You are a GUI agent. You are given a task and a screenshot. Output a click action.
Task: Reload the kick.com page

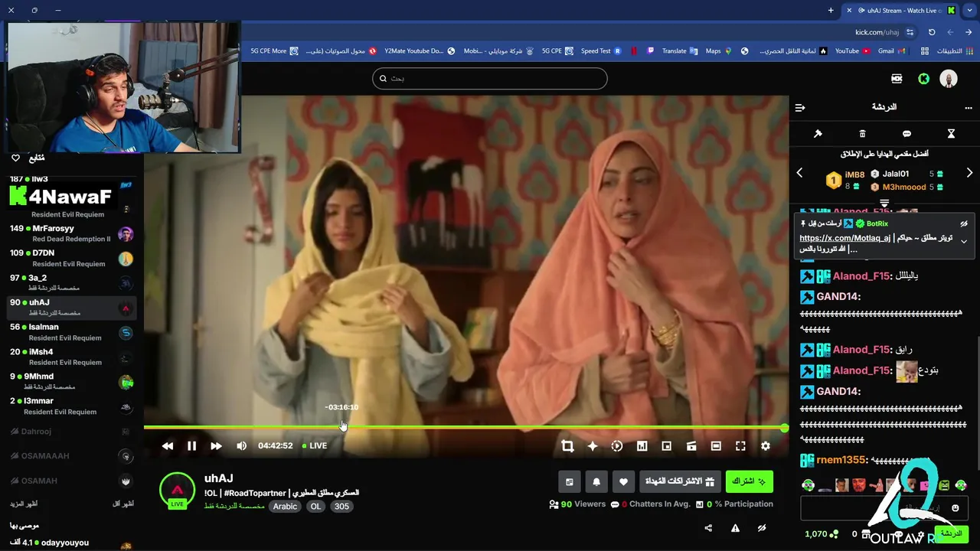(932, 32)
